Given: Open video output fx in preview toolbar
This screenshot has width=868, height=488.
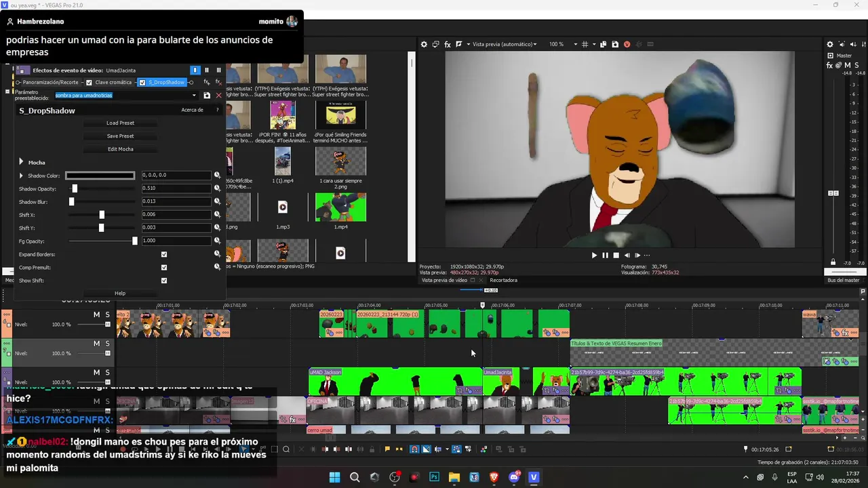Looking at the screenshot, I should [x=448, y=44].
